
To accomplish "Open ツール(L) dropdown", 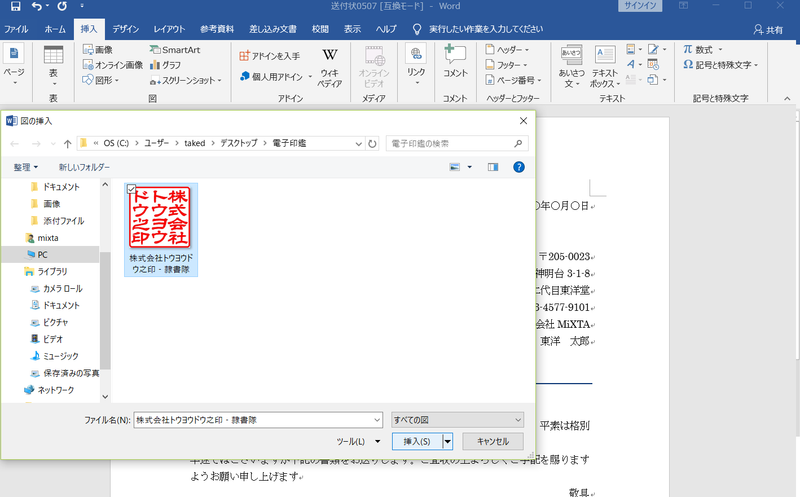I will 357,441.
